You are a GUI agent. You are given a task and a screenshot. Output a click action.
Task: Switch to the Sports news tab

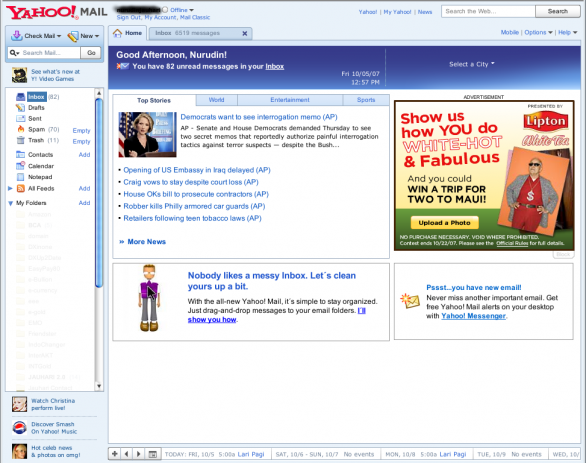pyautogui.click(x=366, y=100)
